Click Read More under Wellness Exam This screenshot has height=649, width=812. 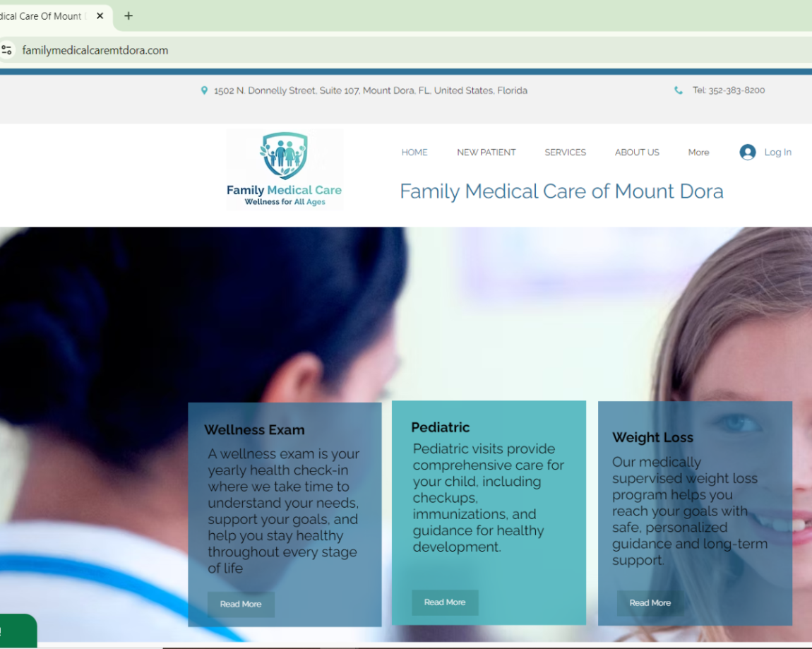pyautogui.click(x=241, y=604)
